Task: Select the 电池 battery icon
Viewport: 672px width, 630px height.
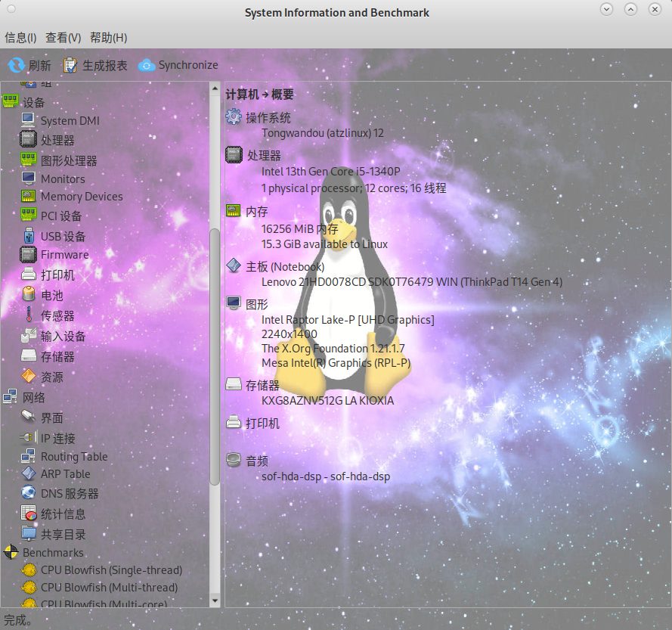Action: click(28, 293)
